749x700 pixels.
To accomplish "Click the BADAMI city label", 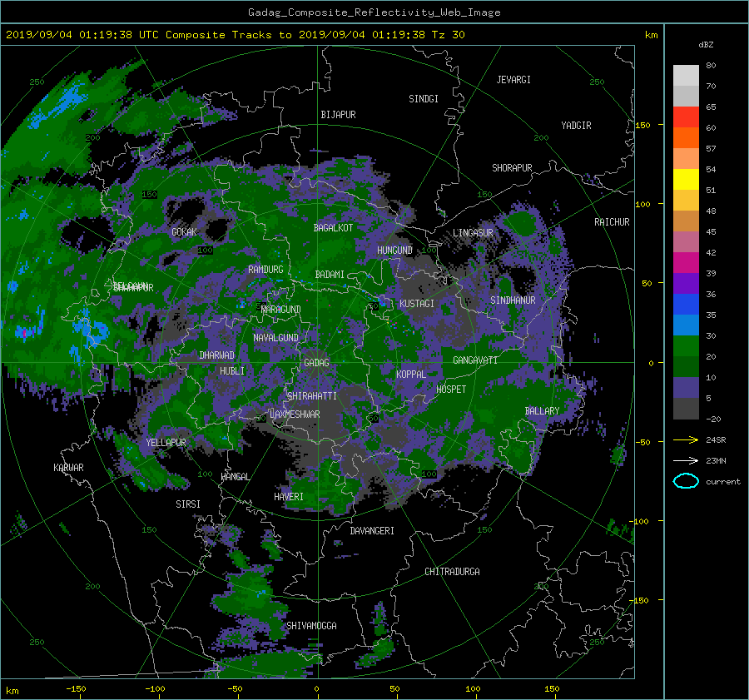I will coord(330,275).
